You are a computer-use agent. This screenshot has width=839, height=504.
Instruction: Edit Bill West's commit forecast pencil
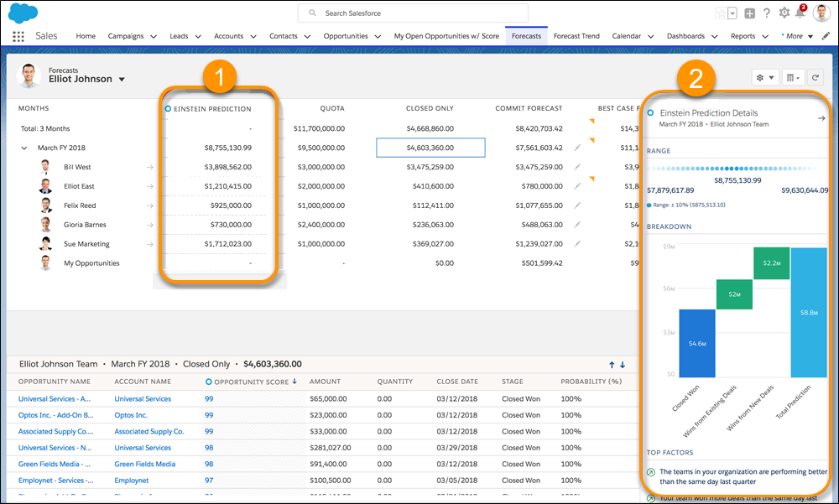577,167
